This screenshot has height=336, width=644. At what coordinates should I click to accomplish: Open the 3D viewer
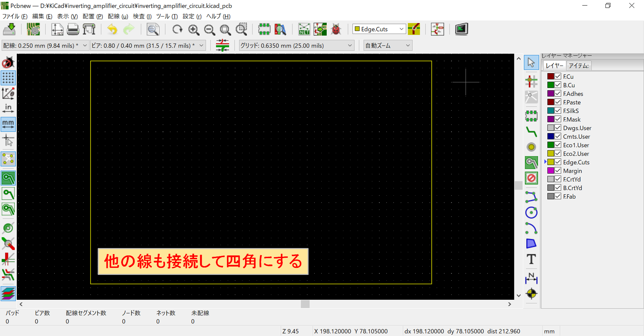point(461,29)
